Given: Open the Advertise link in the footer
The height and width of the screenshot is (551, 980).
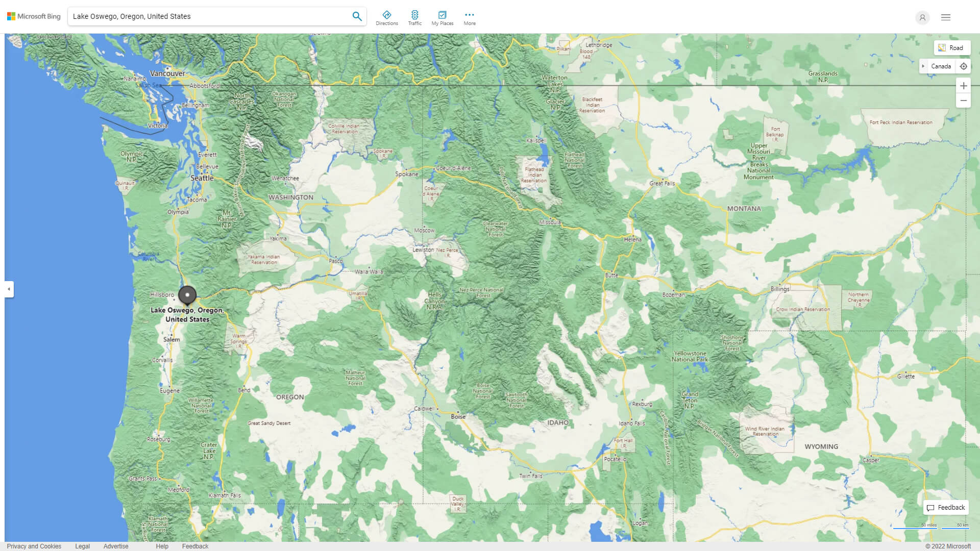Looking at the screenshot, I should pos(116,546).
